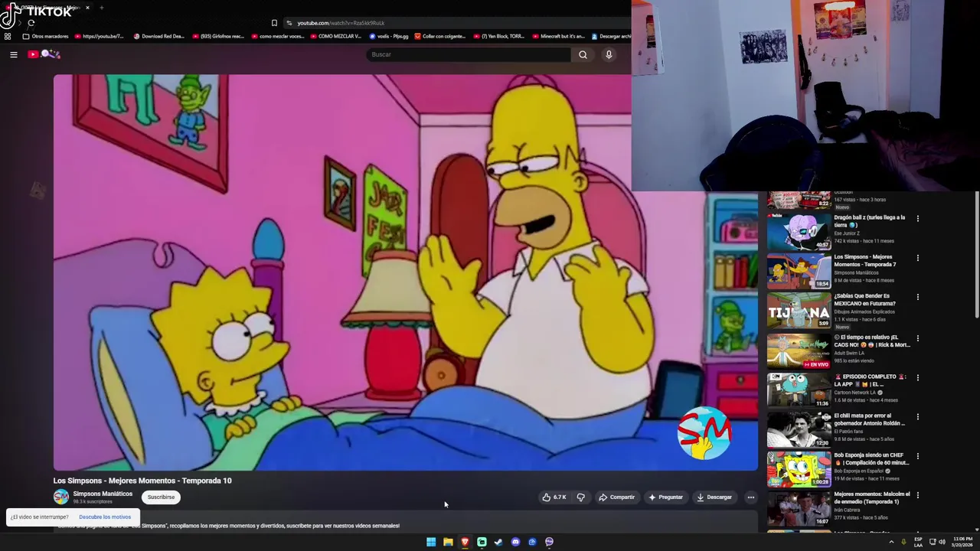The width and height of the screenshot is (980, 551).
Task: Open the apps grid in the bookmarks bar
Action: click(8, 36)
